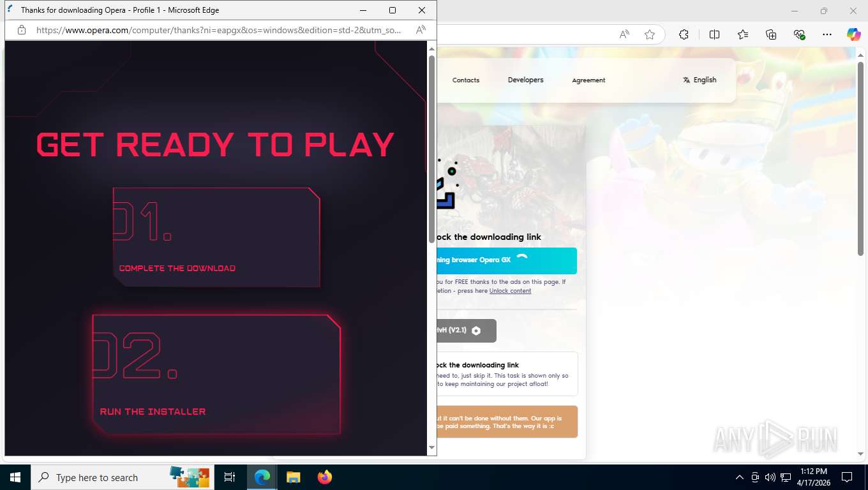Screen dimensions: 868x490
Task: Open the Favorites list icon
Action: (x=743, y=35)
